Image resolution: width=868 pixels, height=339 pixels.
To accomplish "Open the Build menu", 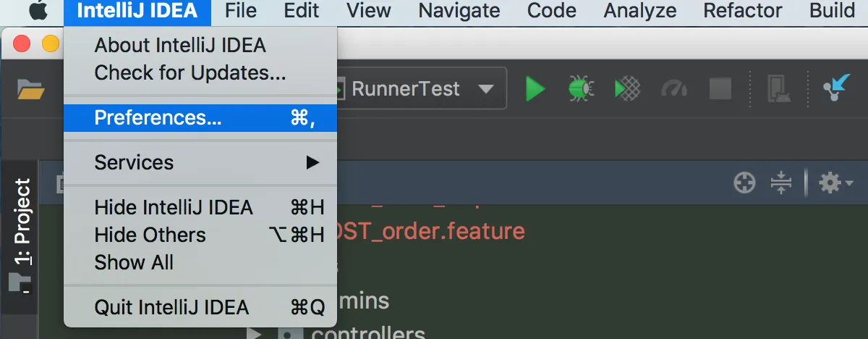I will coord(832,11).
